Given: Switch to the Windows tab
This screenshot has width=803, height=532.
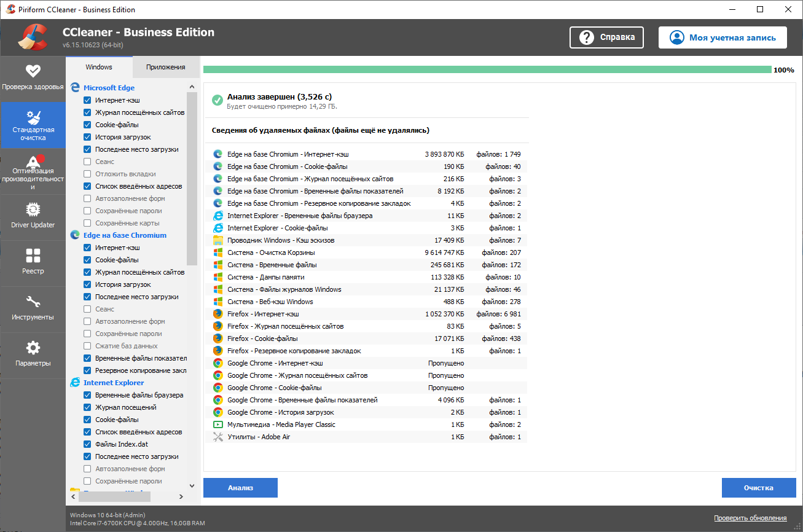Looking at the screenshot, I should [98, 67].
